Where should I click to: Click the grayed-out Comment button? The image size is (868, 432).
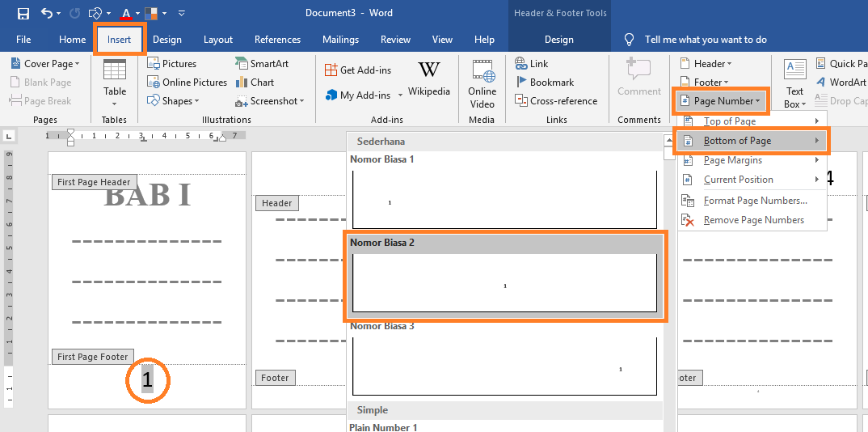click(639, 78)
